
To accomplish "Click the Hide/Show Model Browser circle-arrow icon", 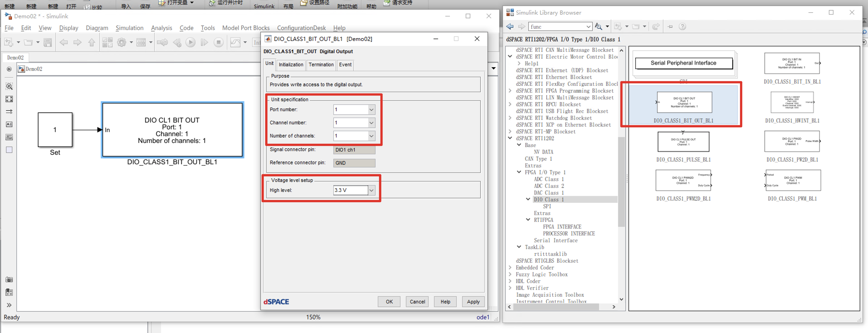I will pos(9,69).
